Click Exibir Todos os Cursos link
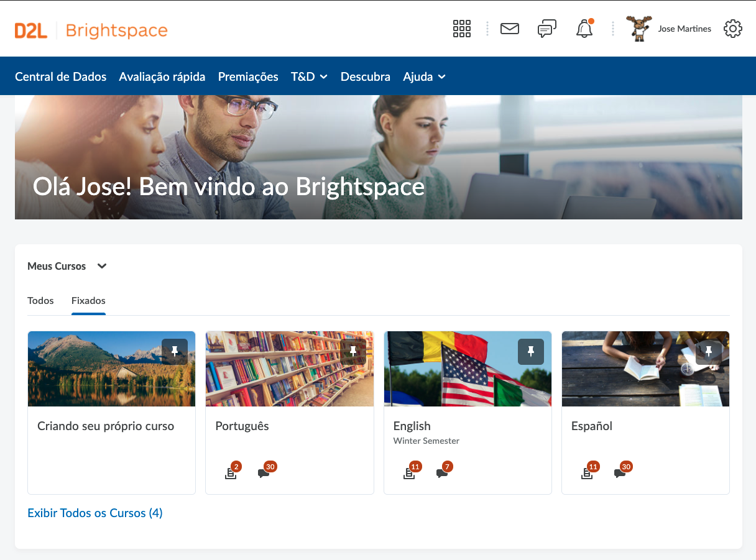Image resolution: width=756 pixels, height=560 pixels. [x=95, y=513]
